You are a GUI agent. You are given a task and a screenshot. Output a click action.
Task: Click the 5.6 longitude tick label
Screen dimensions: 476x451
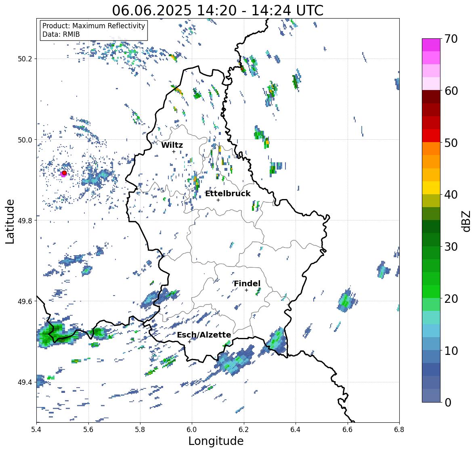[88, 430]
